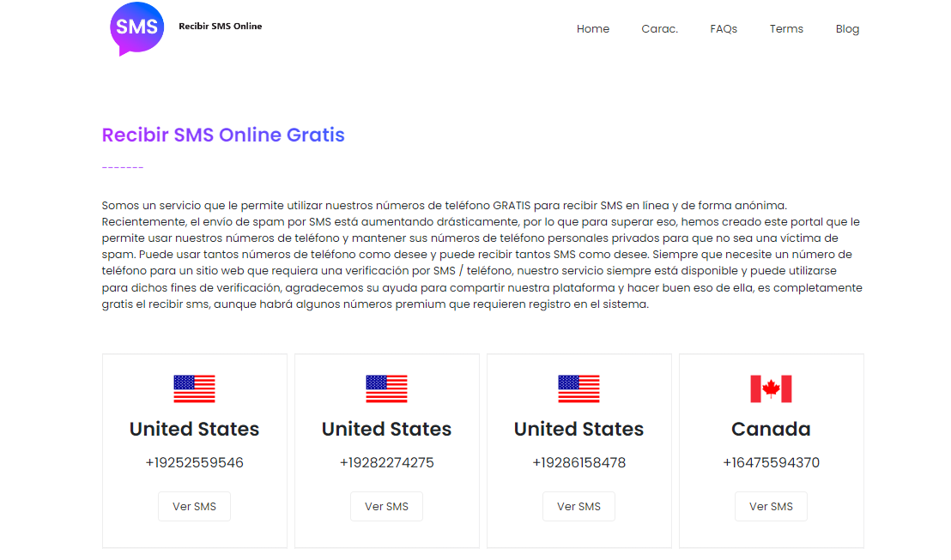The width and height of the screenshot is (951, 560).
Task: Click the Recibir SMS Online header text
Action: coord(220,27)
